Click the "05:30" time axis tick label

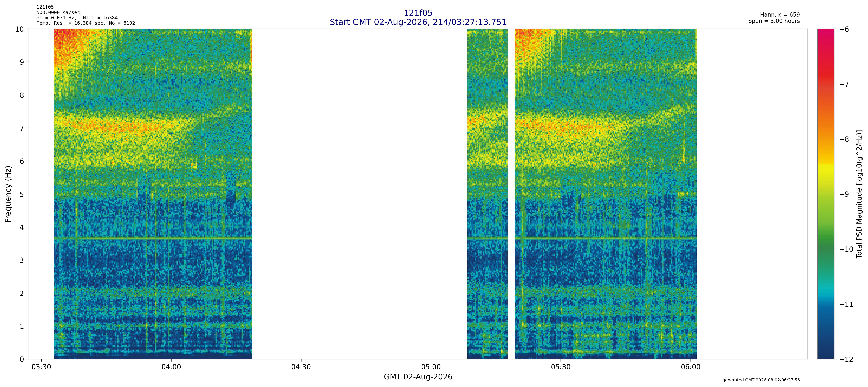[561, 367]
